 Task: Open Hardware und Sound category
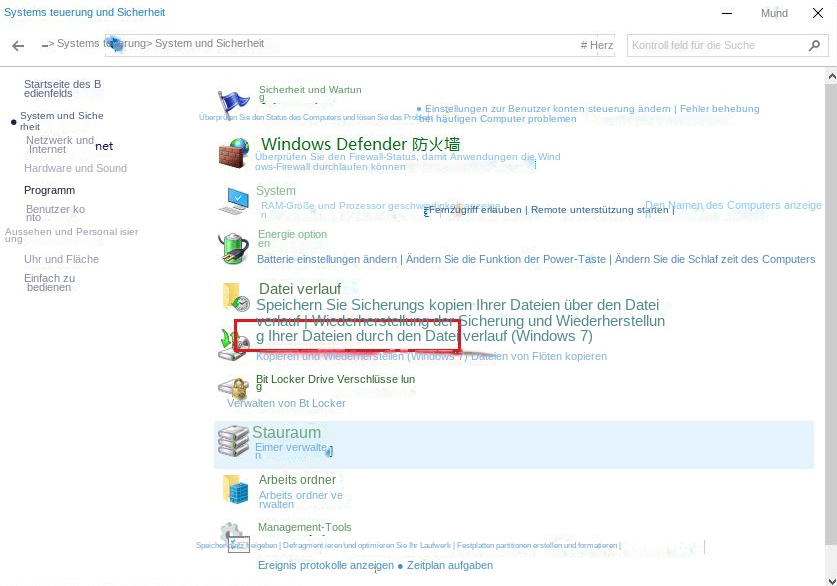[75, 168]
